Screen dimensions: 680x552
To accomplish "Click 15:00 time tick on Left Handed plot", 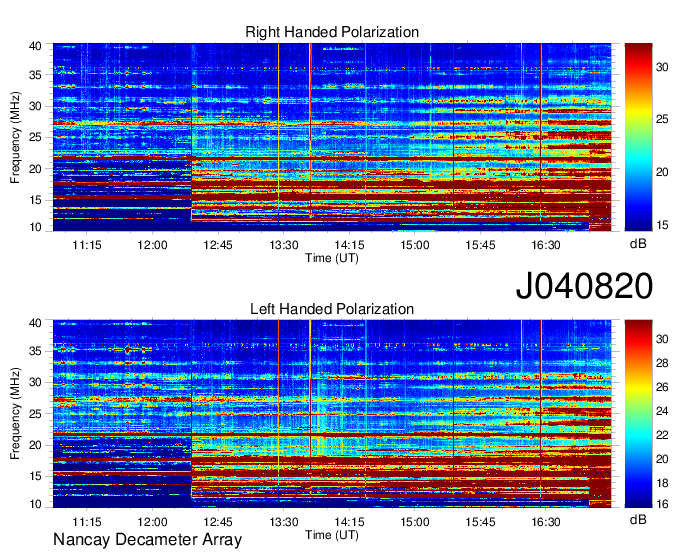I will (415, 522).
